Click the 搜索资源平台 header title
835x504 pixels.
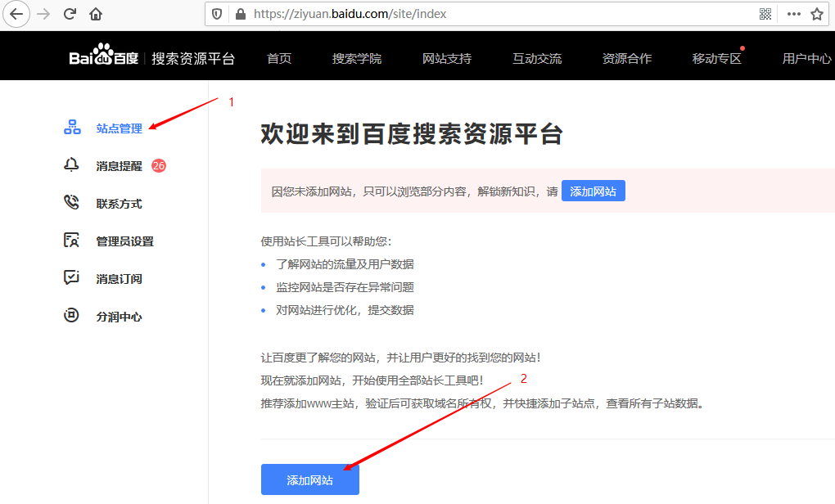[193, 59]
